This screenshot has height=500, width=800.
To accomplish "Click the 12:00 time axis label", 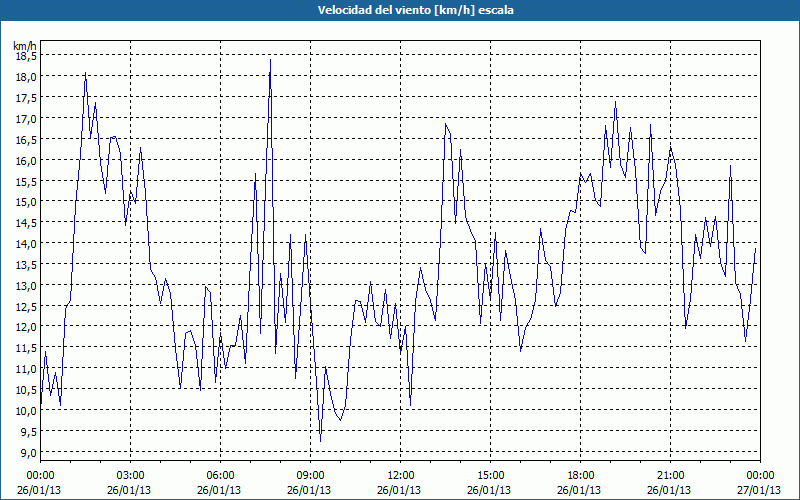I will [401, 476].
